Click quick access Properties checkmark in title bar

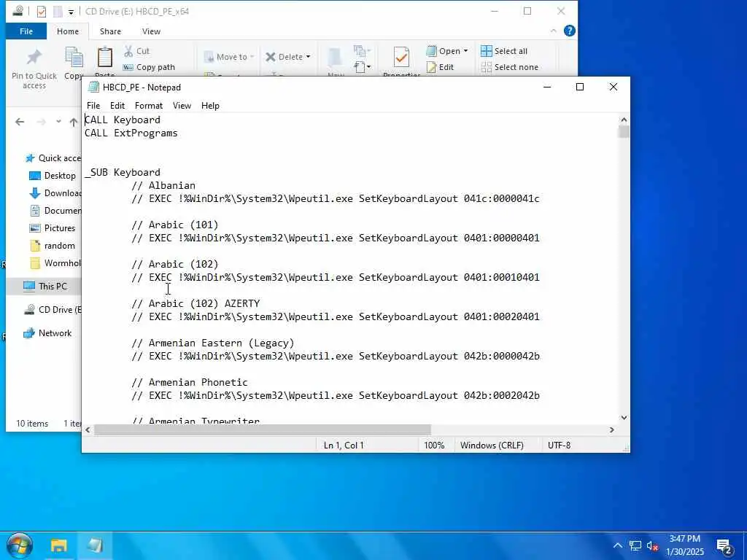pos(42,12)
